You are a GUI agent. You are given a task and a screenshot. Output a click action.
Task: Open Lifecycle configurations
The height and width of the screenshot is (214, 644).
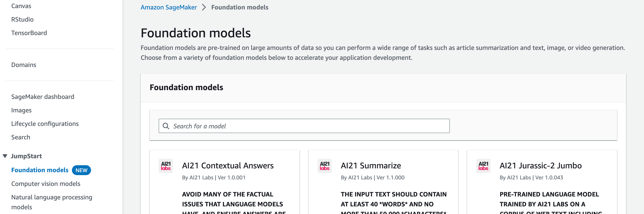(x=45, y=124)
